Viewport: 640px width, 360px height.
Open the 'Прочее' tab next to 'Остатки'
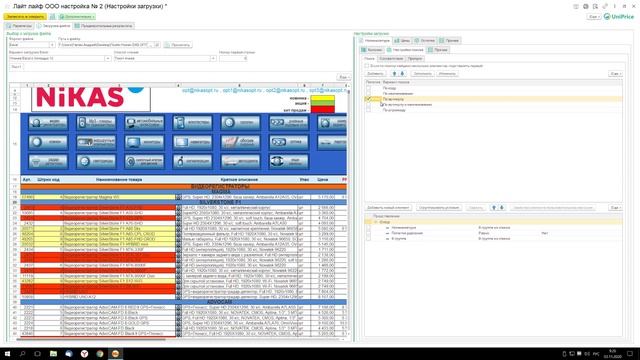click(449, 40)
